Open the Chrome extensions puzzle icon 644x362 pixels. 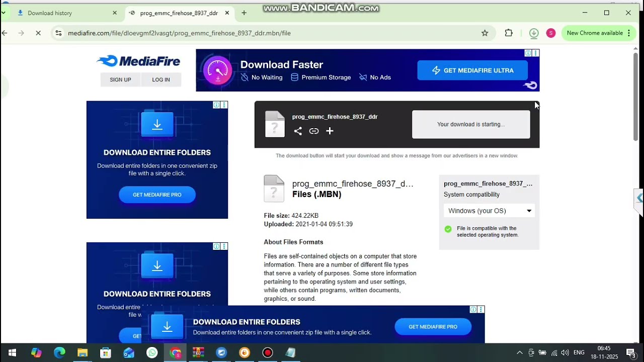click(509, 33)
